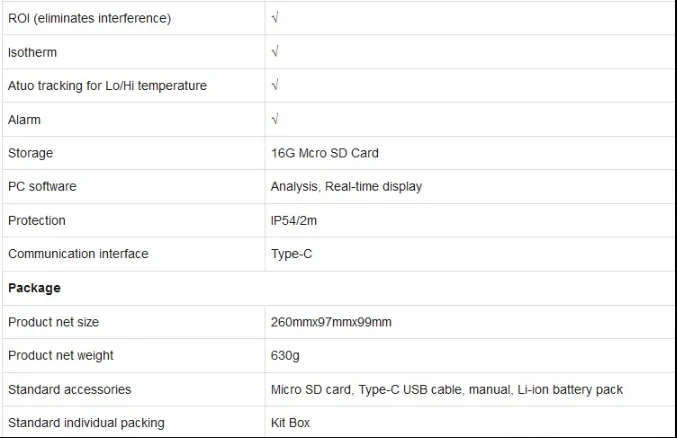Click the Analysis, Real-time display value
The width and height of the screenshot is (677, 438).
[346, 187]
